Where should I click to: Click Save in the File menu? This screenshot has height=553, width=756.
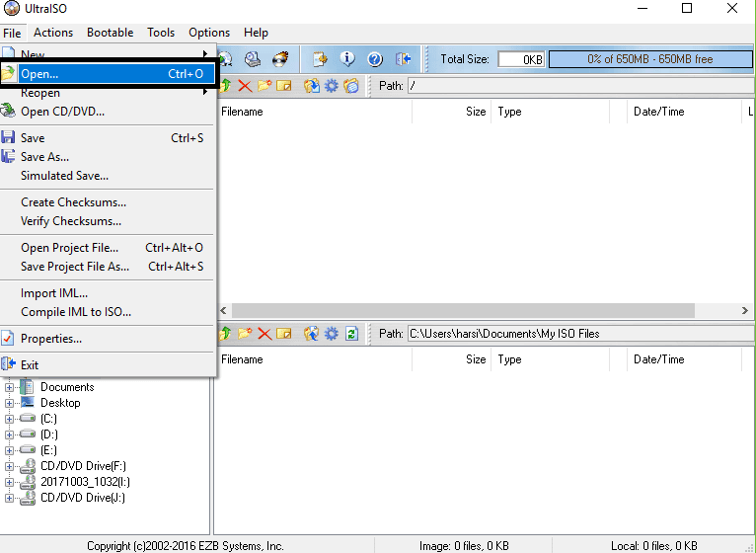coord(108,138)
